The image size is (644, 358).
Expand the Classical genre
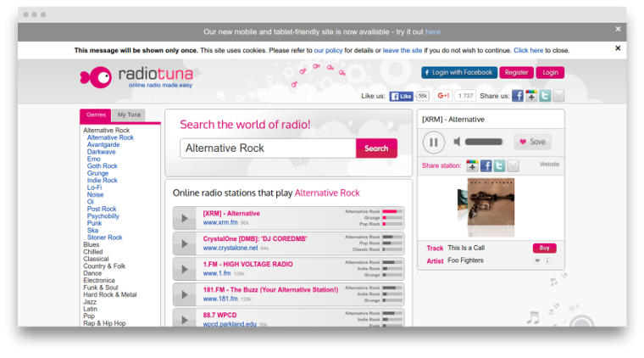96,259
